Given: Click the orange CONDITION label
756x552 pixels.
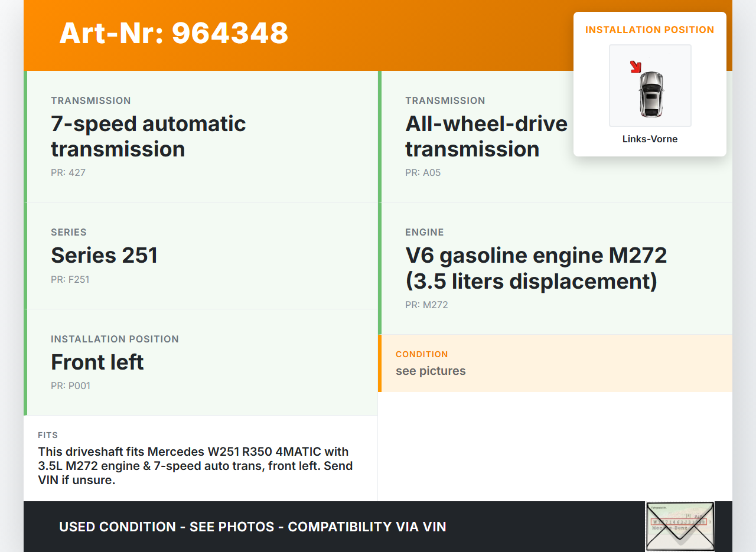Looking at the screenshot, I should 422,354.
